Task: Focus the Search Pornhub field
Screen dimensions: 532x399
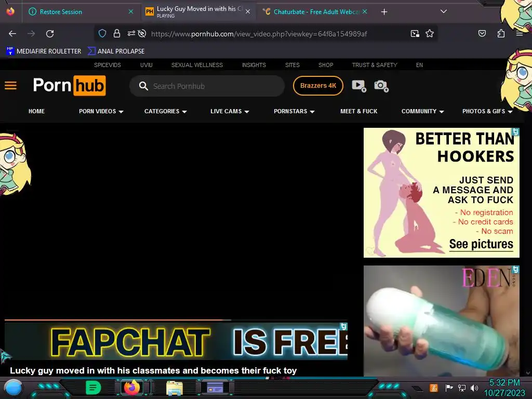Action: coord(207,86)
